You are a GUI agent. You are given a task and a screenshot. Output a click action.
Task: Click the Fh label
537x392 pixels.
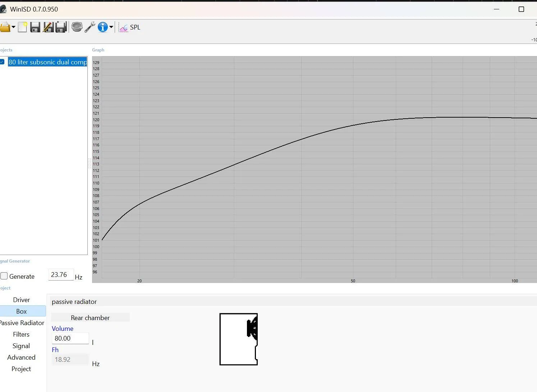pyautogui.click(x=55, y=350)
